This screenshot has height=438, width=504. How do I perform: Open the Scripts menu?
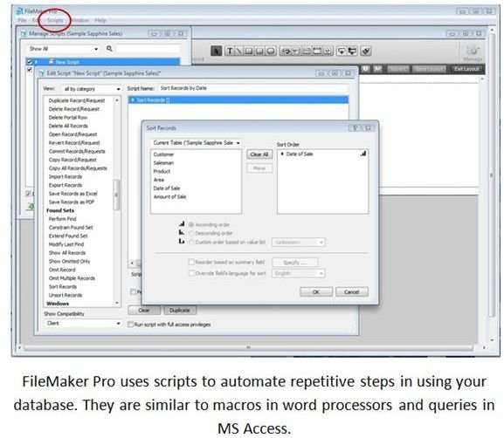(55, 20)
